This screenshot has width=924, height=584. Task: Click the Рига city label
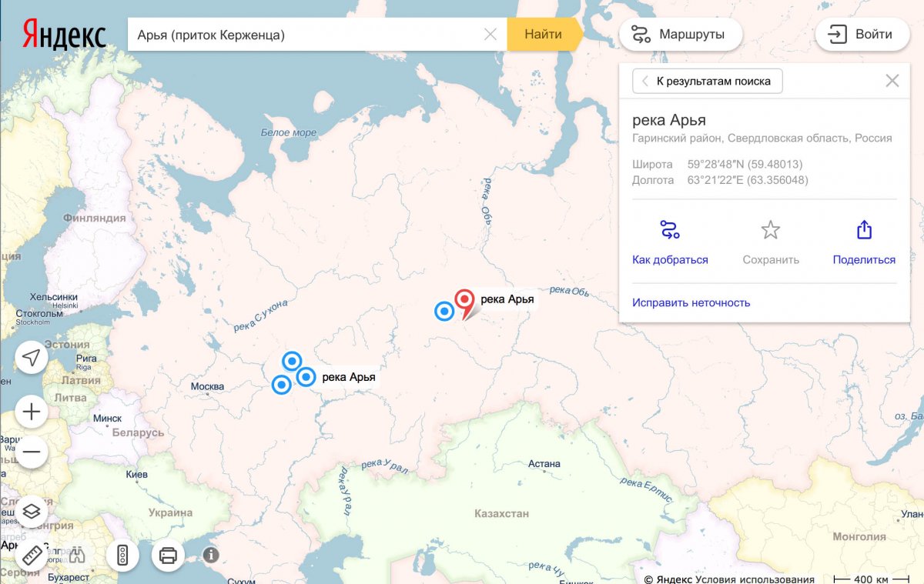coord(85,358)
